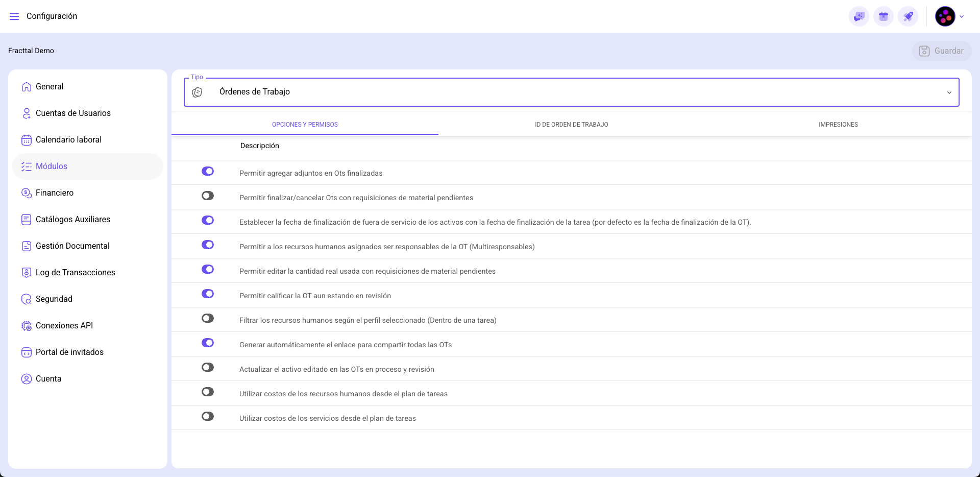
Task: Go to Conexiones API section
Action: (64, 326)
